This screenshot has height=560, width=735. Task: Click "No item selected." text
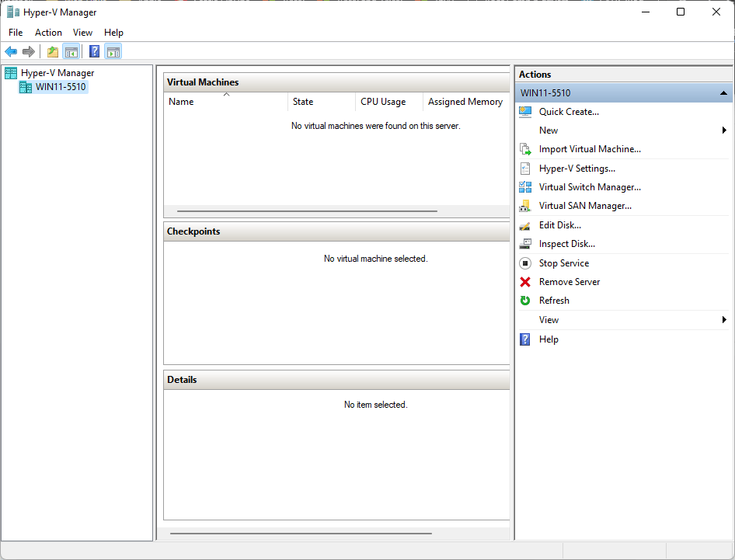[x=375, y=405]
